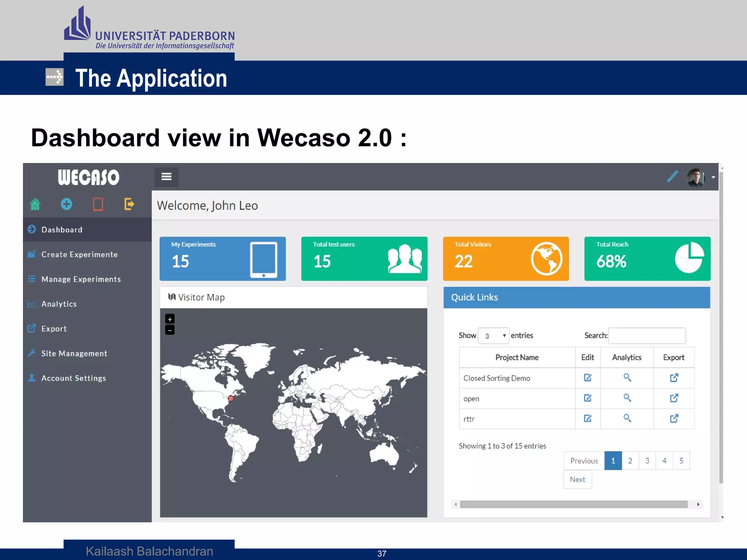The height and width of the screenshot is (560, 747).
Task: Click the Quick Links panel header
Action: [x=577, y=297]
